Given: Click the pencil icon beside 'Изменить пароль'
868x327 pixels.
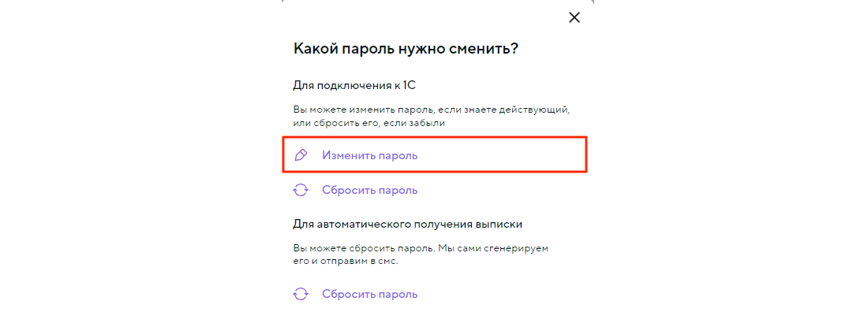Looking at the screenshot, I should pos(300,155).
